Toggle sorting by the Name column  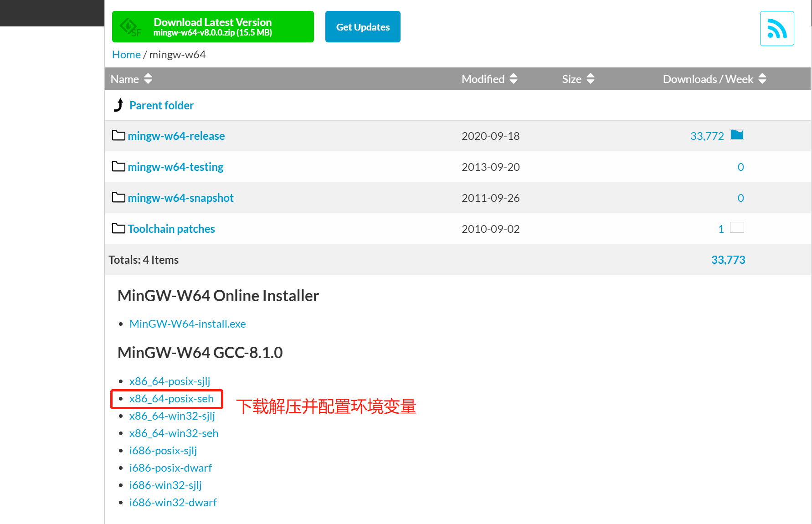point(148,78)
